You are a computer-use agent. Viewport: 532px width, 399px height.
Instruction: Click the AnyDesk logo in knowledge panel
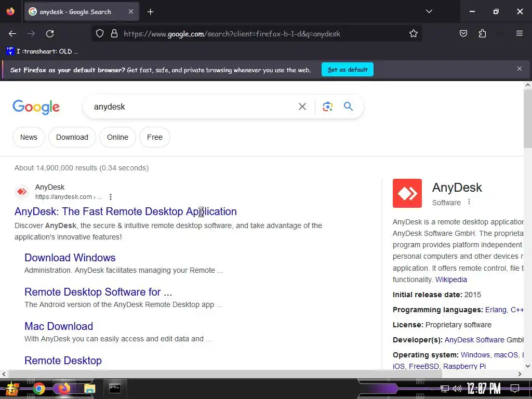(407, 193)
